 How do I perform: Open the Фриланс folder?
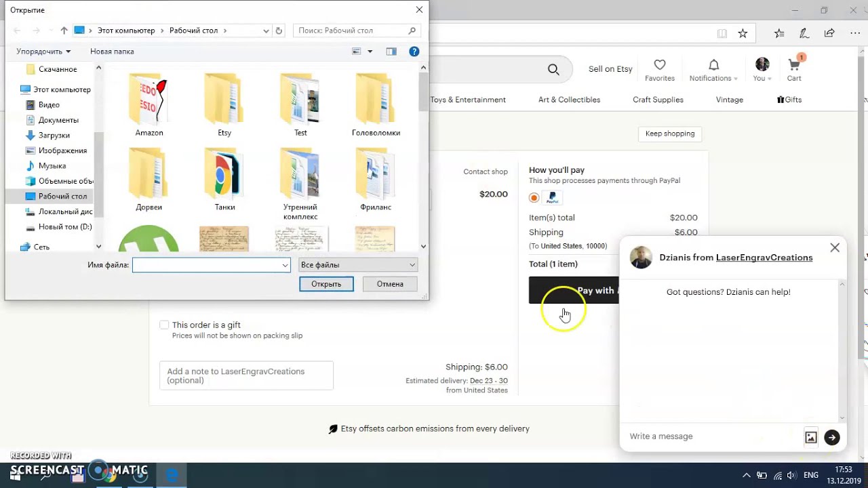coord(376,180)
